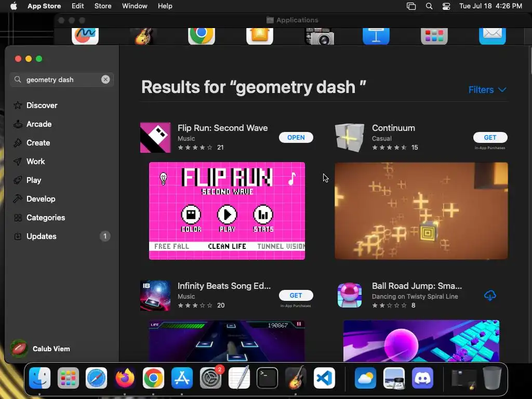Open Preview from the Dock
The height and width of the screenshot is (399, 532).
tap(394, 378)
